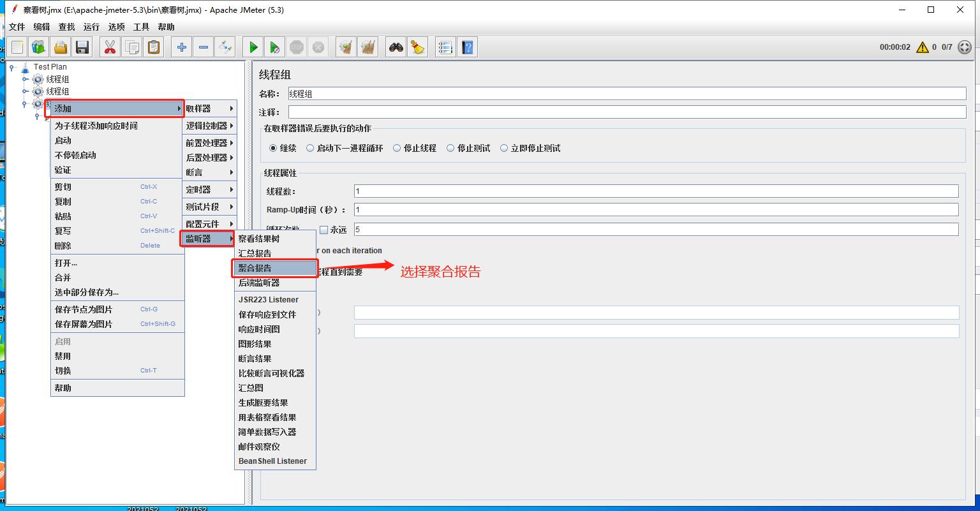The height and width of the screenshot is (511, 980).
Task: Click the 注释 input field
Action: [x=627, y=112]
